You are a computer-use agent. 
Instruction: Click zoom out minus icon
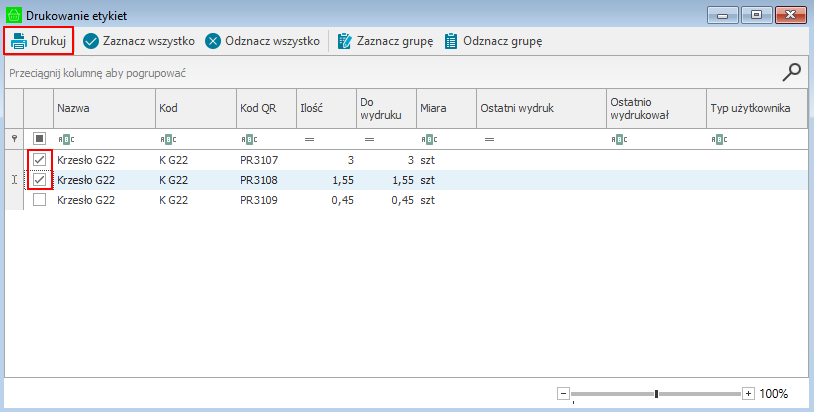coord(563,394)
